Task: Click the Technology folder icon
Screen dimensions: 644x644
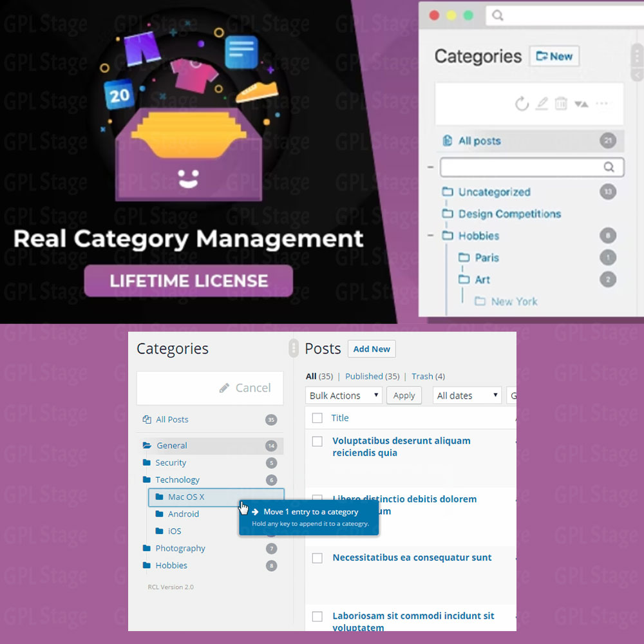Action: coord(147,479)
